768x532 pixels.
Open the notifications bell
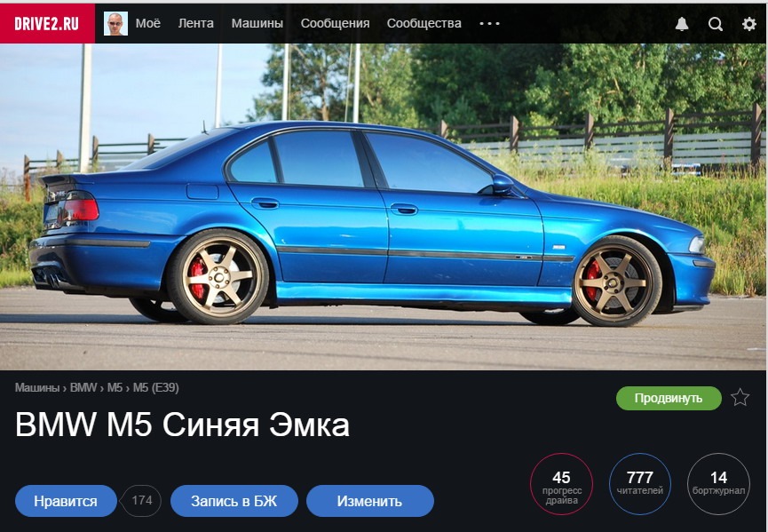(x=682, y=23)
